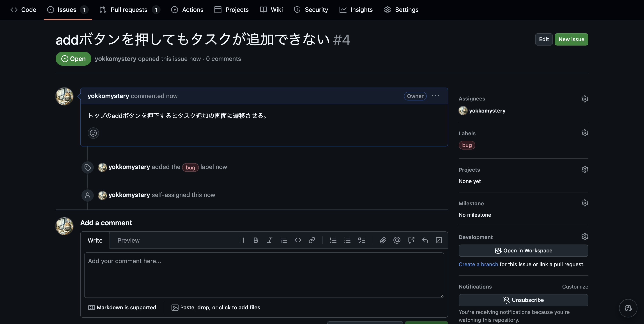644x324 pixels.
Task: Insert a hyperlink in the comment
Action: click(x=312, y=240)
